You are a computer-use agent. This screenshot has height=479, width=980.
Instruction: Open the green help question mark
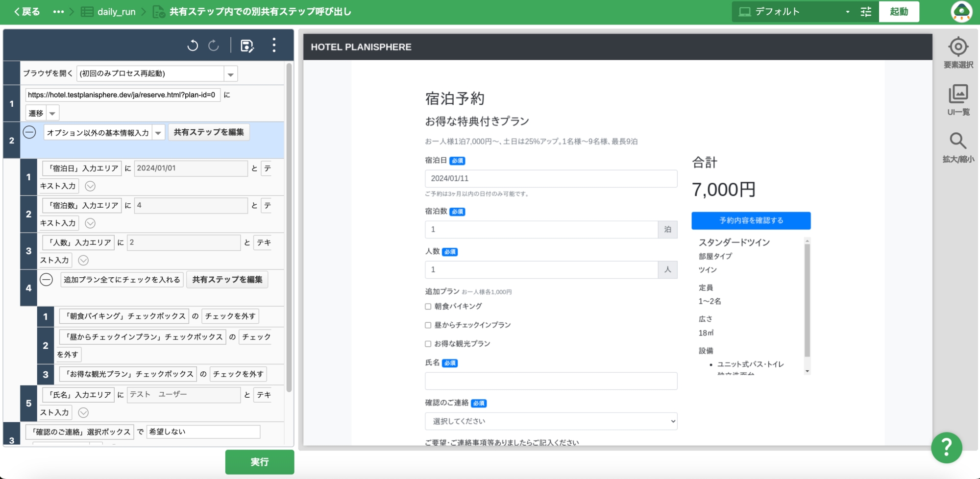click(947, 447)
